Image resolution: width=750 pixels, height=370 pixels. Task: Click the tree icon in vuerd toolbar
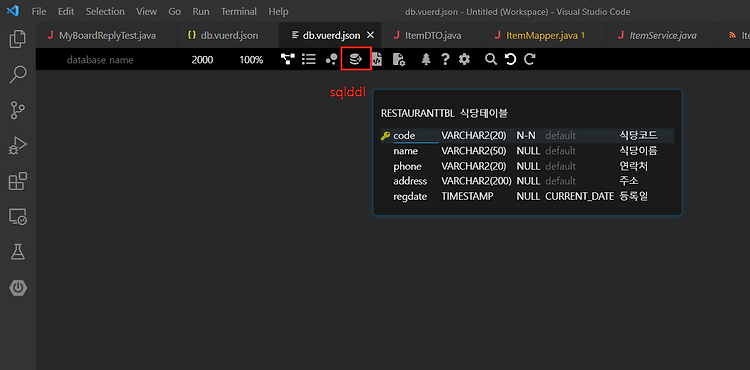tap(426, 59)
